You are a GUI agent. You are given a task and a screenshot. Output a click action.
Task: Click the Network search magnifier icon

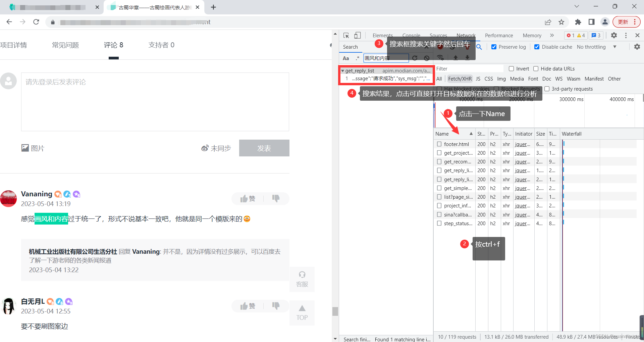click(479, 47)
